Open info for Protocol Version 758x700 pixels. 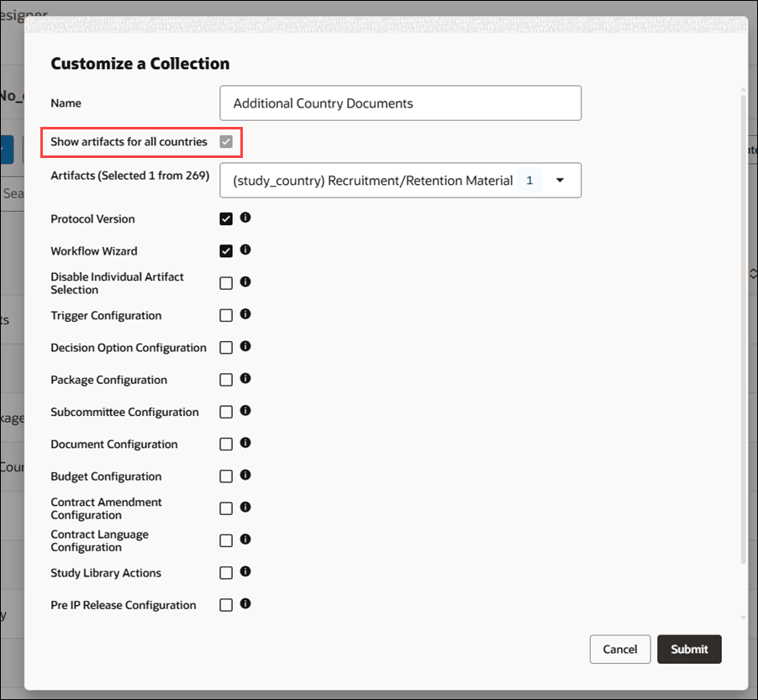click(244, 218)
